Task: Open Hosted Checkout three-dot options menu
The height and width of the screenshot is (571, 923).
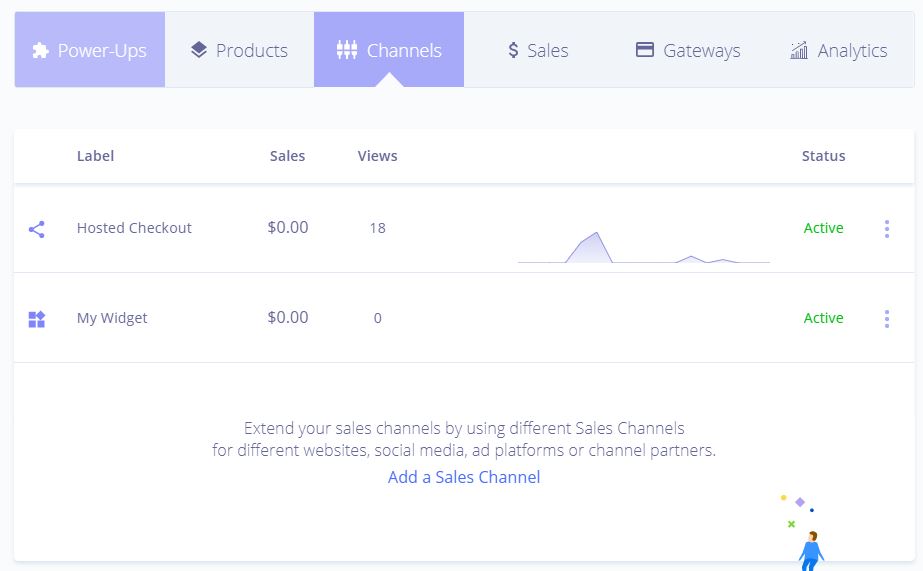Action: [887, 228]
